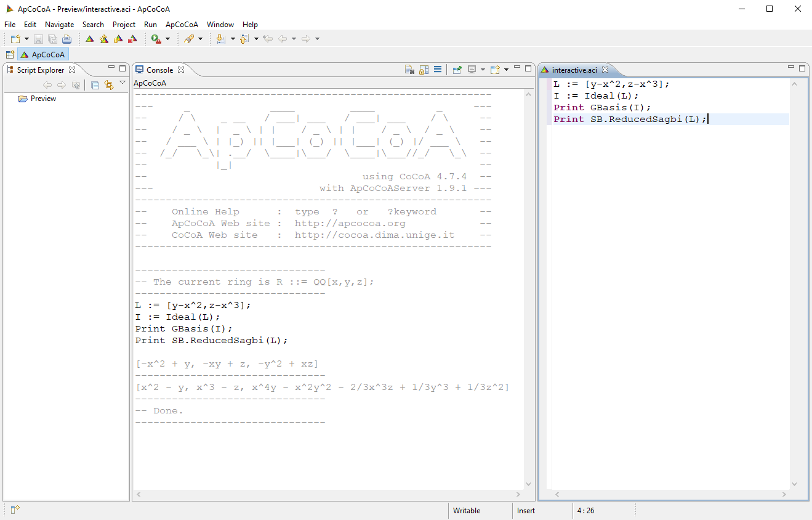This screenshot has width=812, height=520.
Task: Click the ApCoCoA triangle icon with yellow arrow
Action: (104, 39)
